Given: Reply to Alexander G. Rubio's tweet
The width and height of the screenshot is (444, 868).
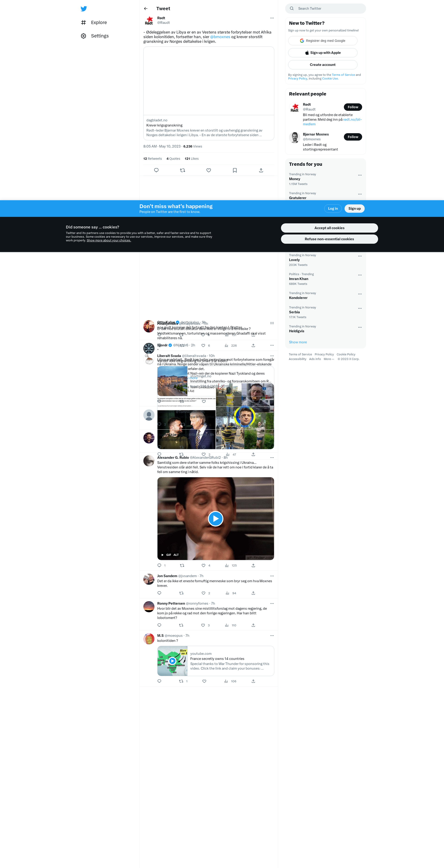Looking at the screenshot, I should coord(159,565).
